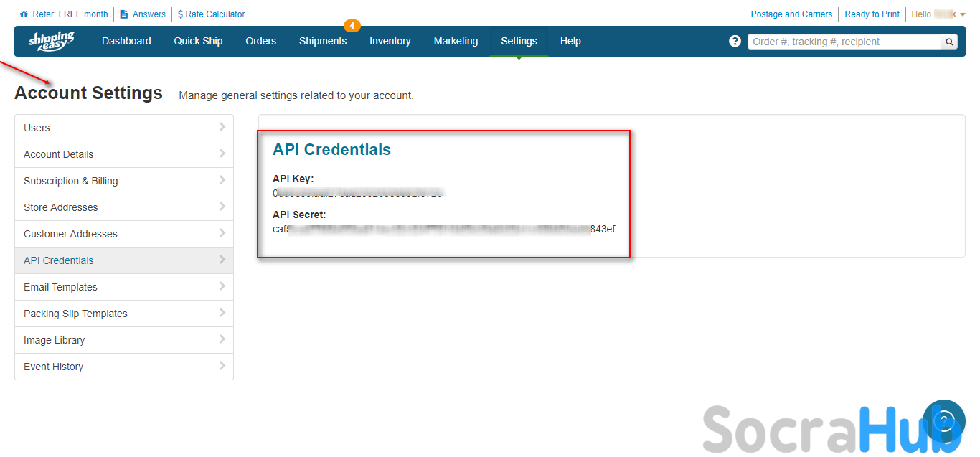
Task: Click the Refer gift icon
Action: [24, 14]
